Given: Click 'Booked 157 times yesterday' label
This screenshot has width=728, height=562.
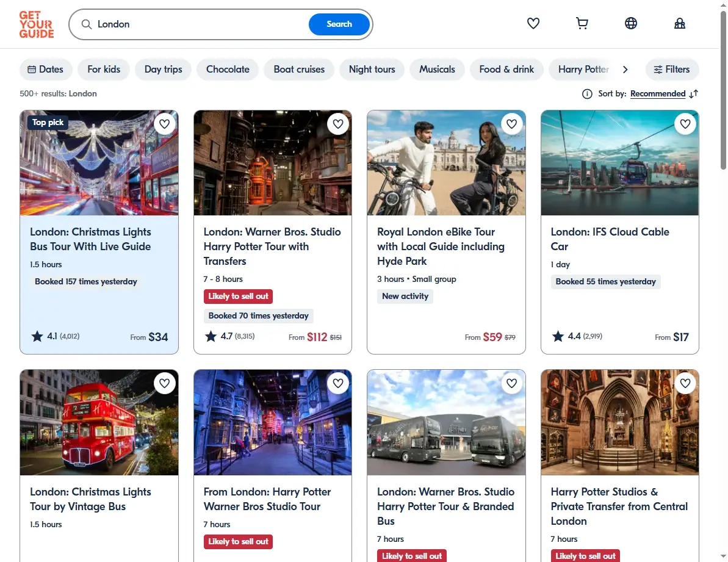Looking at the screenshot, I should pos(86,282).
